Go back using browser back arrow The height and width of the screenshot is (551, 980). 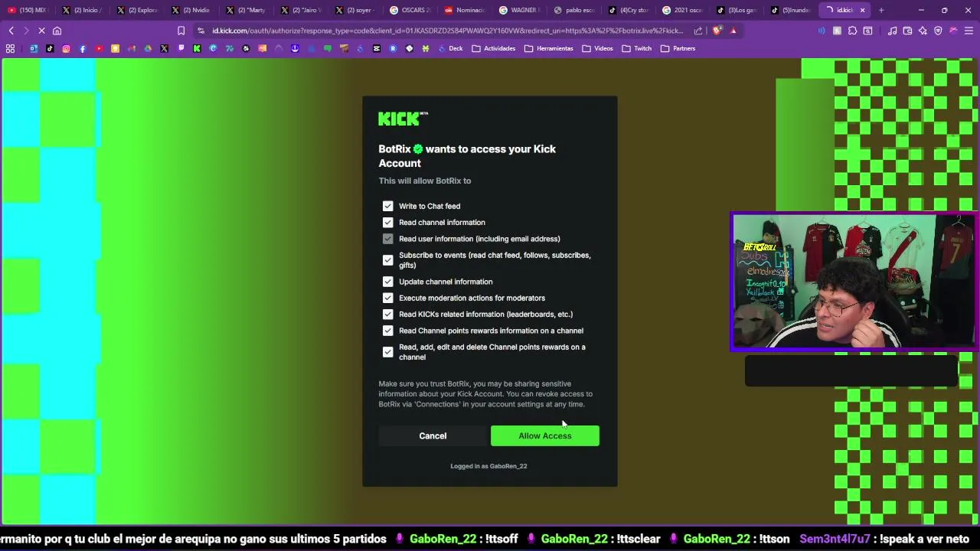click(x=11, y=31)
